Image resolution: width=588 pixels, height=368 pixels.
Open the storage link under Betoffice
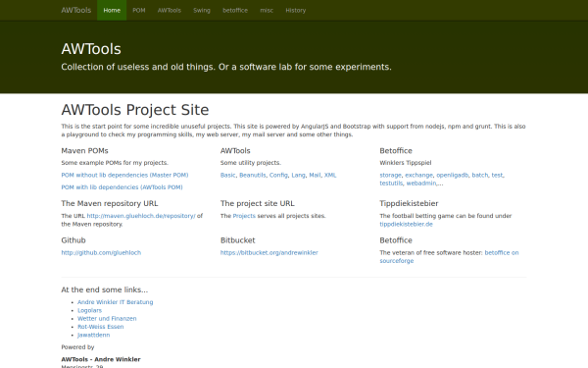pos(390,175)
